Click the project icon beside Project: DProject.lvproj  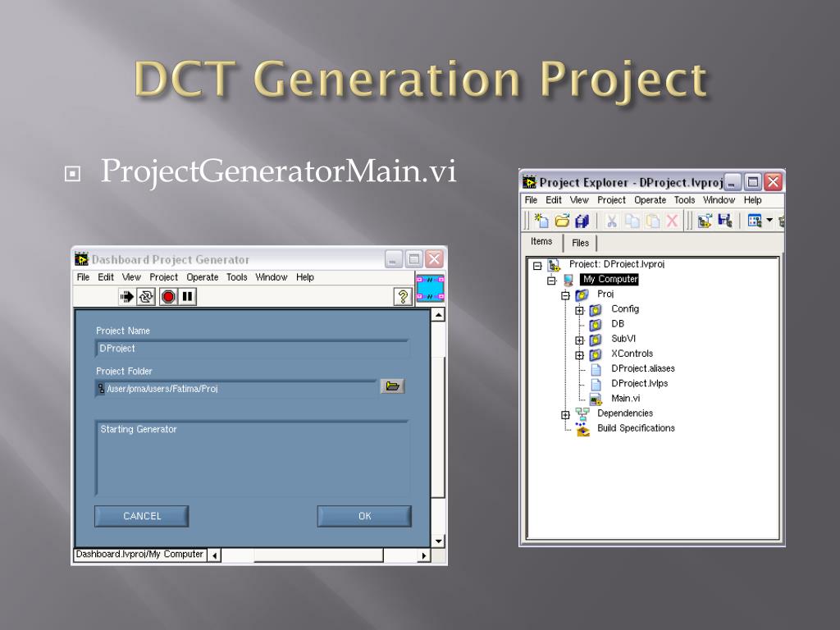point(554,265)
